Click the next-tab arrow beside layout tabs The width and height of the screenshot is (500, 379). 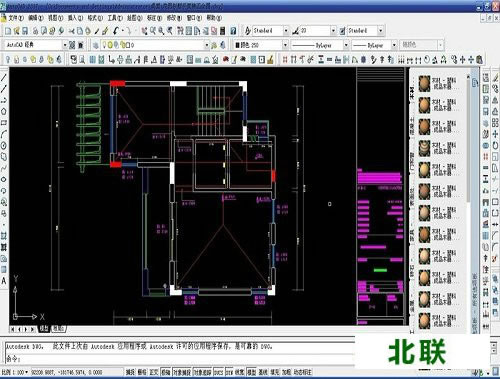click(26, 329)
